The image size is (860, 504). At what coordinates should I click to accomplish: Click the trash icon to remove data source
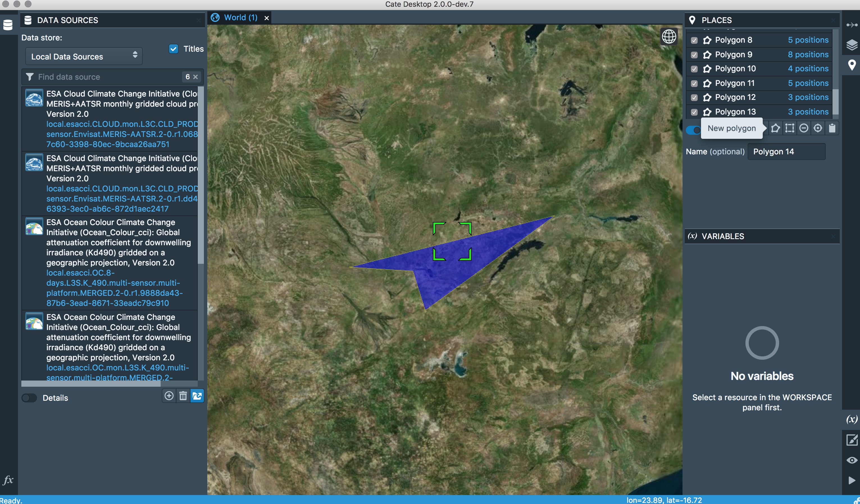[183, 396]
